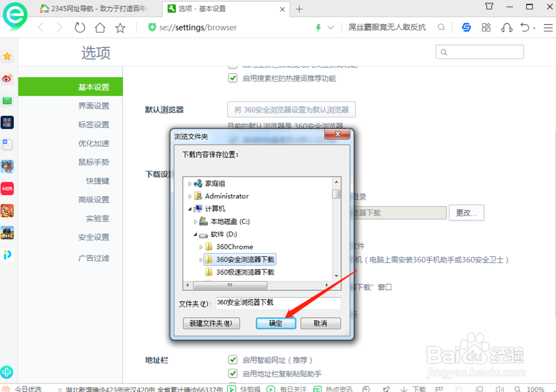Click the folder tree horizontal scrollbar thumb
Screen dimensions: 556x392
(230, 285)
